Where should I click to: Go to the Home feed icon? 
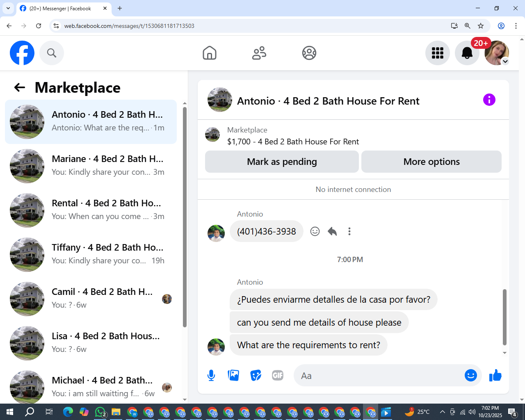[210, 53]
